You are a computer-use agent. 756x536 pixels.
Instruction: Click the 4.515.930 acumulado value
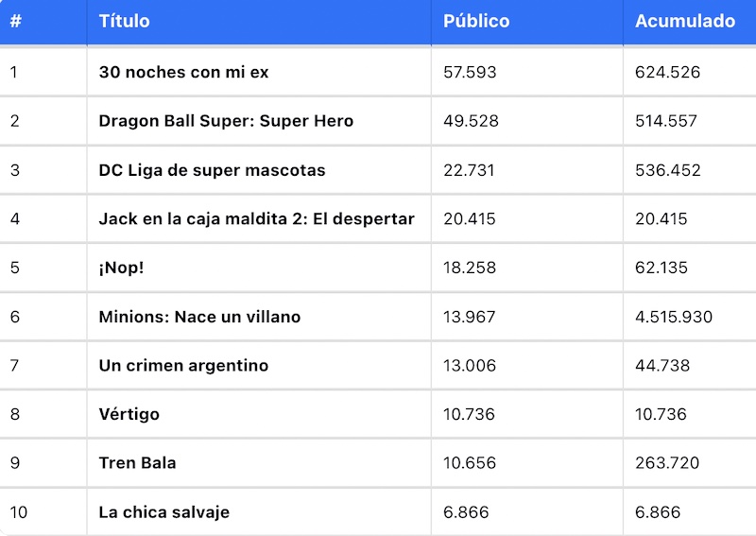pyautogui.click(x=674, y=317)
